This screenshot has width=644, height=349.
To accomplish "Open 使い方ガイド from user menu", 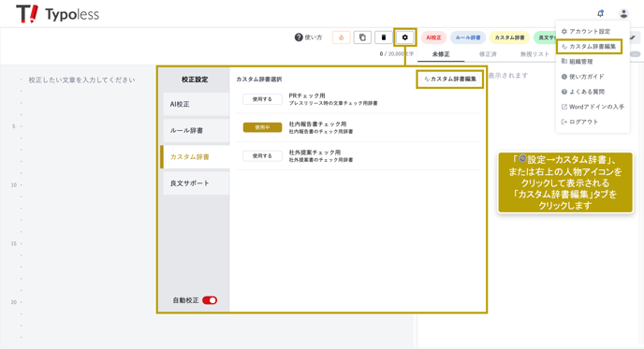I will click(x=582, y=77).
